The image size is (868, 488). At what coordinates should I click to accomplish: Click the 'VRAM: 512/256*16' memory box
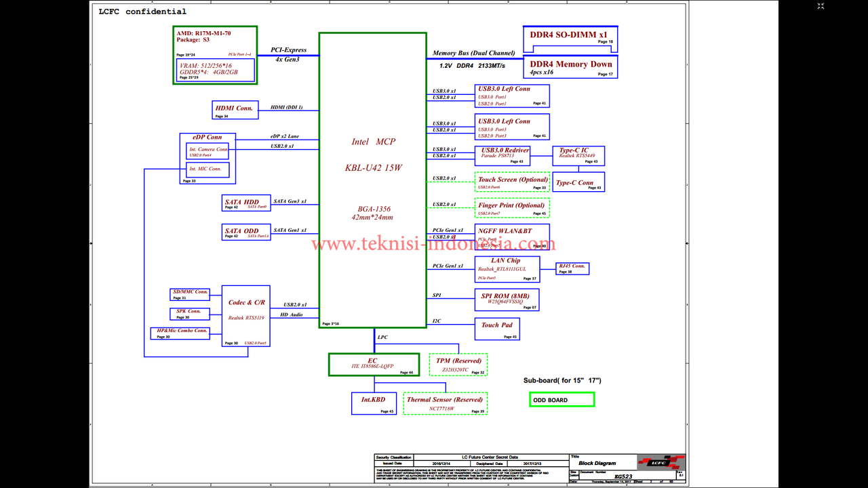tap(216, 70)
